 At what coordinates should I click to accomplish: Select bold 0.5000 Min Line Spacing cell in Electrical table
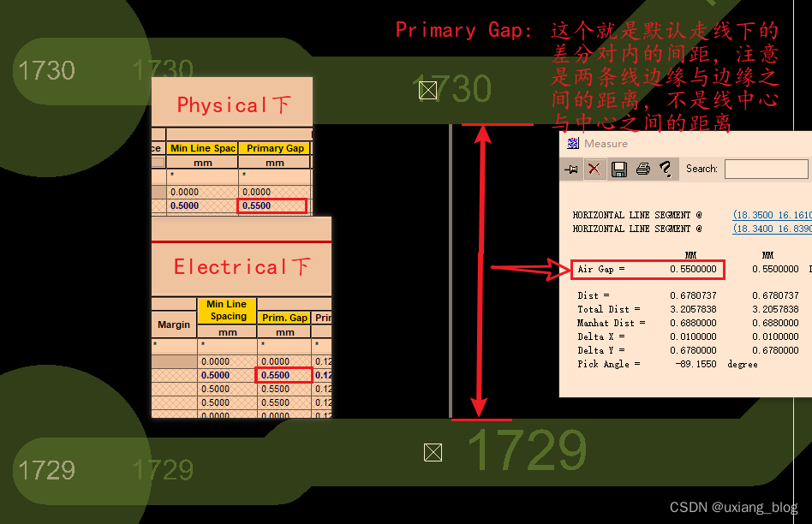click(x=227, y=375)
